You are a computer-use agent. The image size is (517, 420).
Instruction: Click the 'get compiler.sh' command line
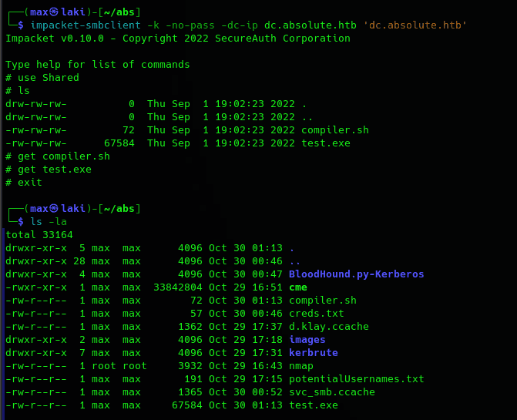(x=58, y=156)
